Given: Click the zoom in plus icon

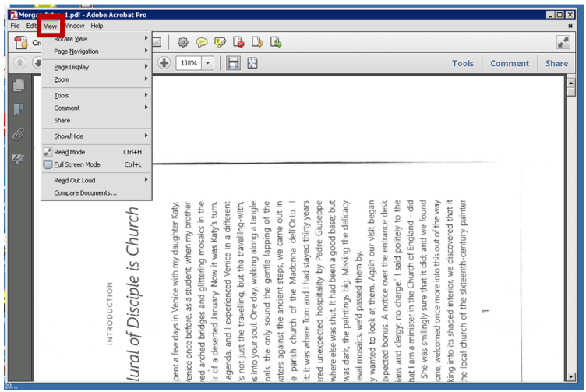Looking at the screenshot, I should click(164, 63).
